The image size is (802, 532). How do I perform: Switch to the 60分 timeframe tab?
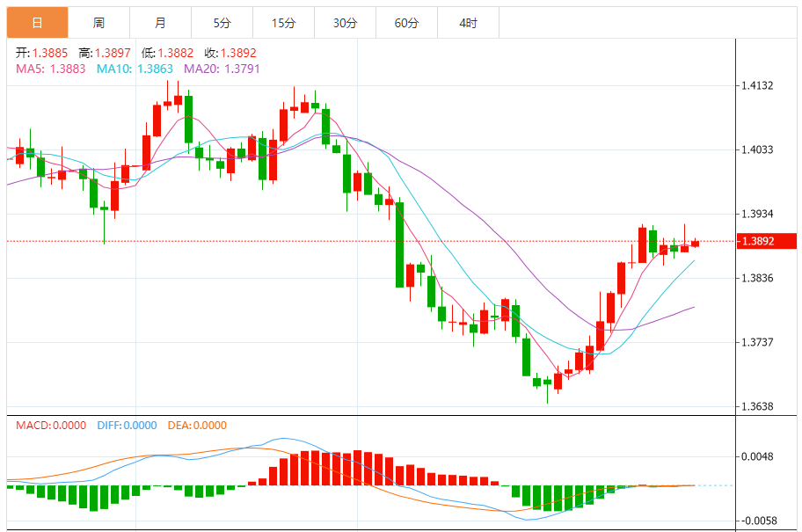point(406,23)
